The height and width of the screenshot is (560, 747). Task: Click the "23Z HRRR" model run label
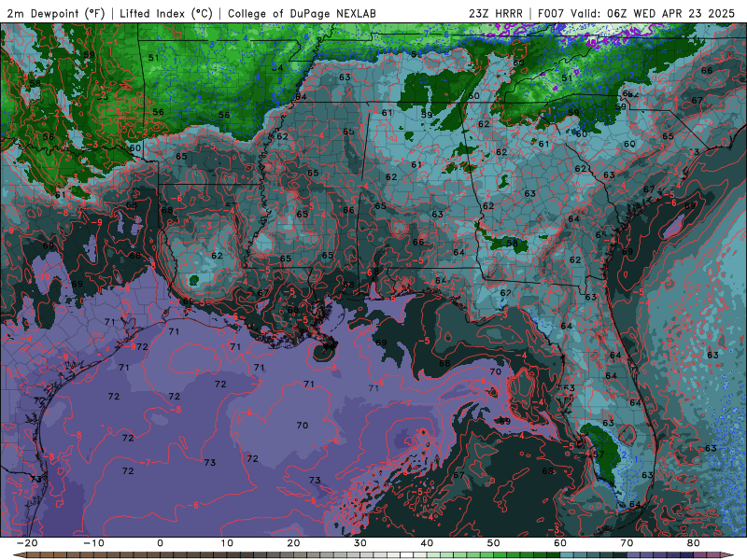(496, 13)
